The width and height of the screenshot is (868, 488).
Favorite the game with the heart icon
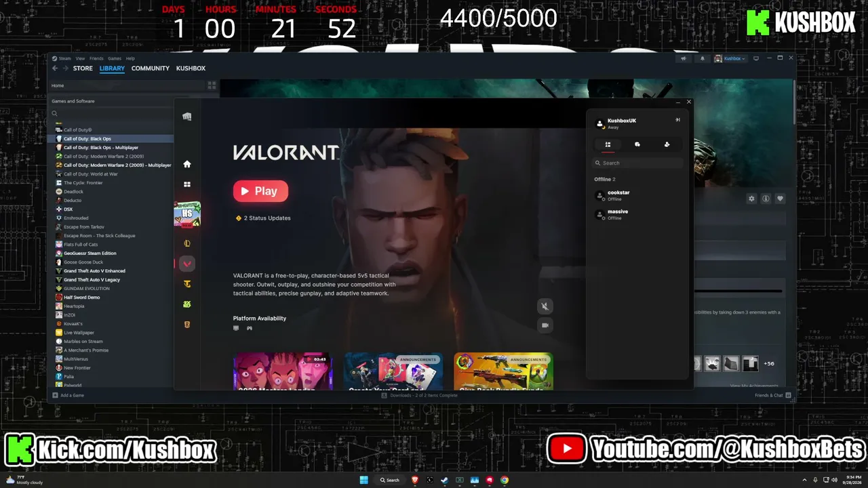point(780,199)
